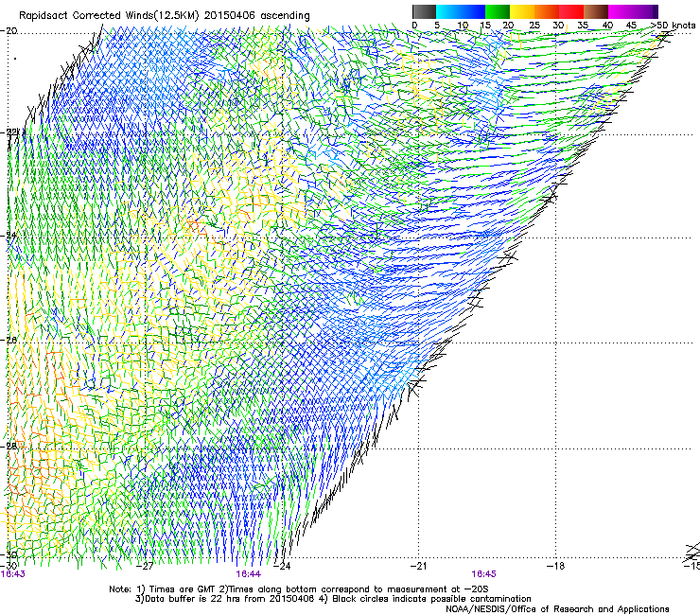The image size is (700, 615).
Task: Select the green 15-20 knots color swatch
Action: click(498, 11)
